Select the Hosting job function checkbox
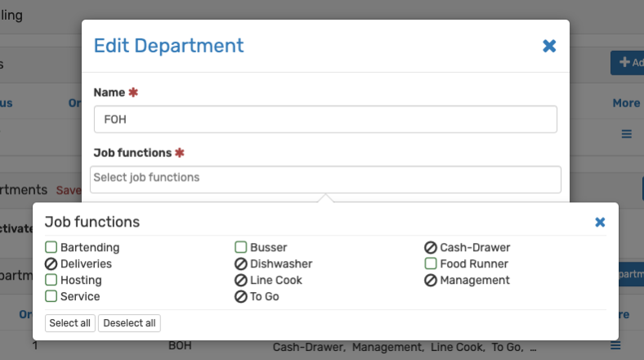The width and height of the screenshot is (644, 360). click(51, 280)
